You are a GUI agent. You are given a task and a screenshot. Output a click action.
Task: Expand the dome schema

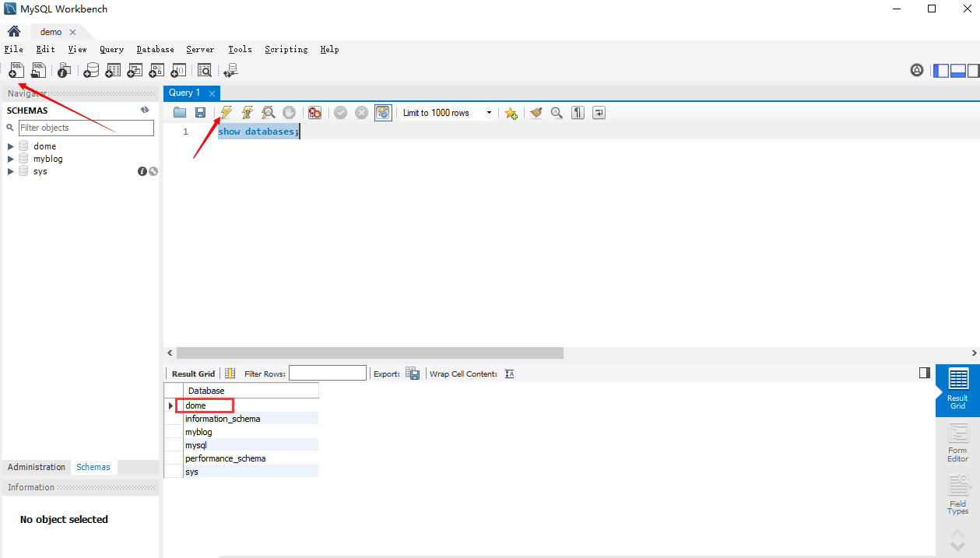(x=11, y=146)
